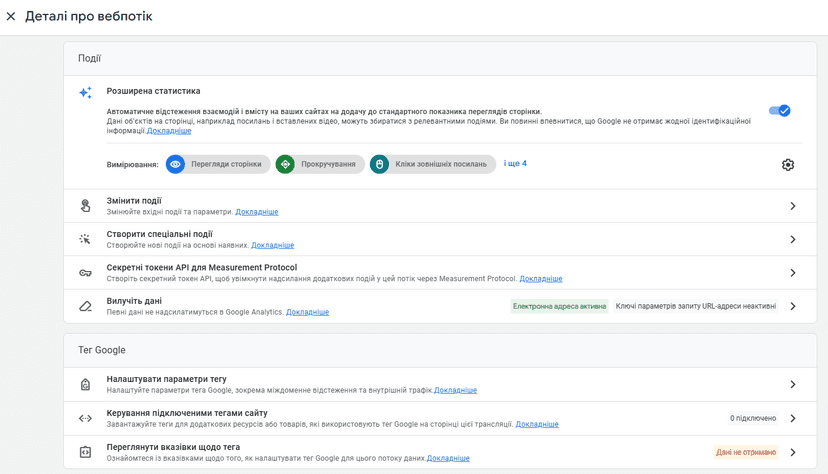828x474 pixels.
Task: Expand Створити спеціальні події chevron
Action: pos(793,239)
